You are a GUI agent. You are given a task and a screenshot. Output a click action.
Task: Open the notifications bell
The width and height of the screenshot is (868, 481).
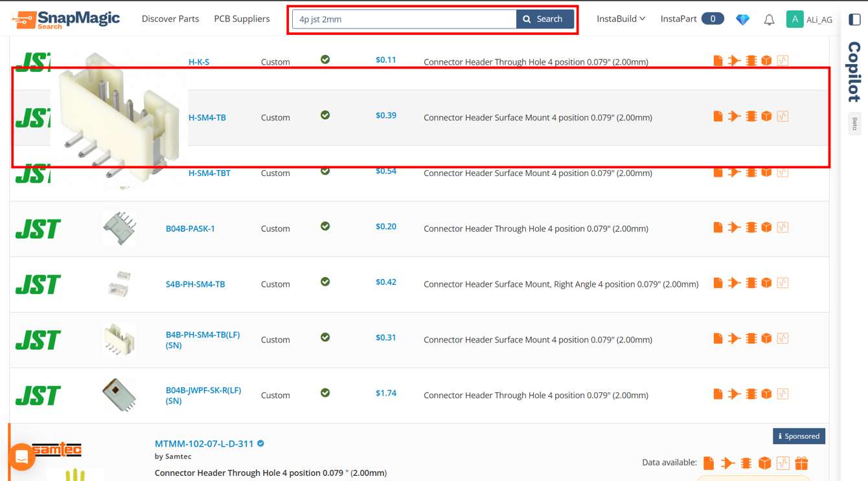(x=769, y=19)
